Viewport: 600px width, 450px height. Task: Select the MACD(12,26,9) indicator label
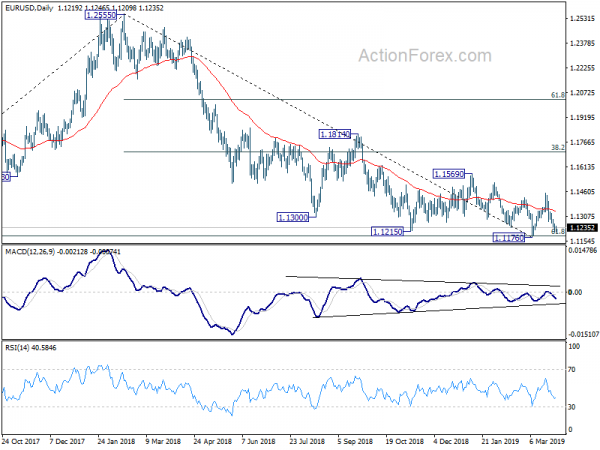(30, 252)
